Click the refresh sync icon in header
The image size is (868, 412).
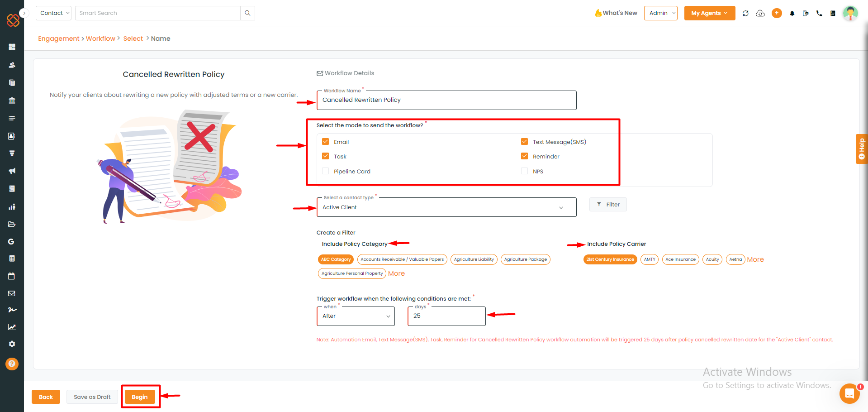pyautogui.click(x=745, y=14)
